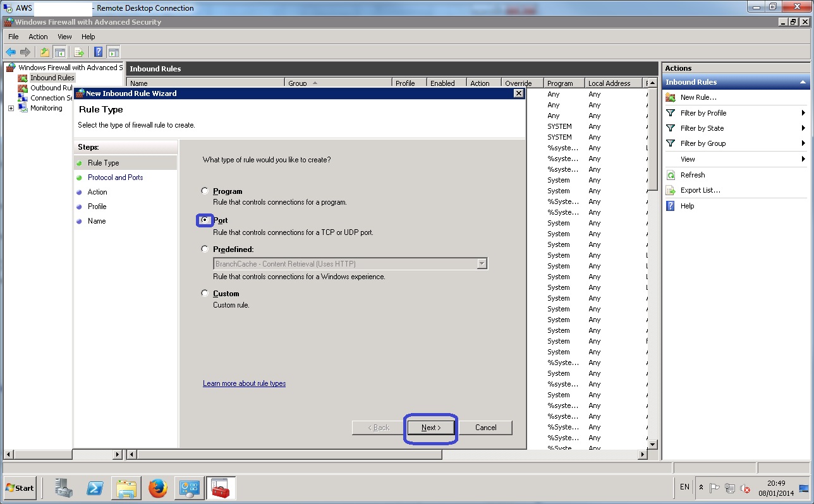Click the New Rule icon in Actions pane
The height and width of the screenshot is (504, 814).
coord(671,97)
